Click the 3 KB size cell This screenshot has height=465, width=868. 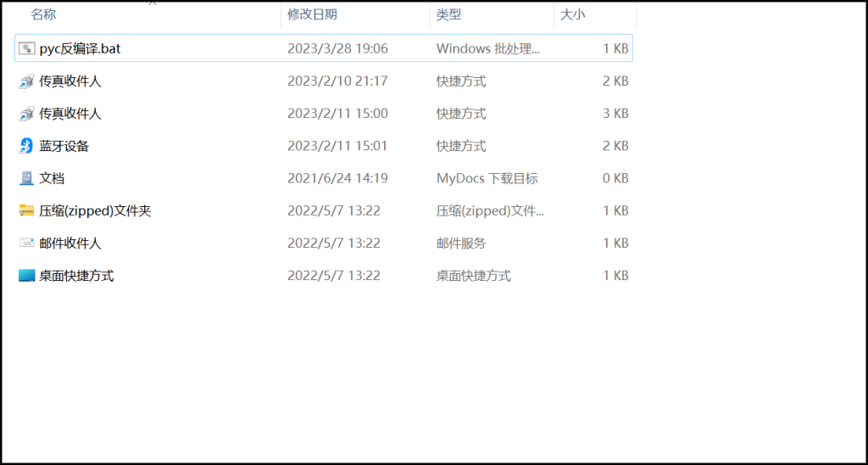point(615,114)
